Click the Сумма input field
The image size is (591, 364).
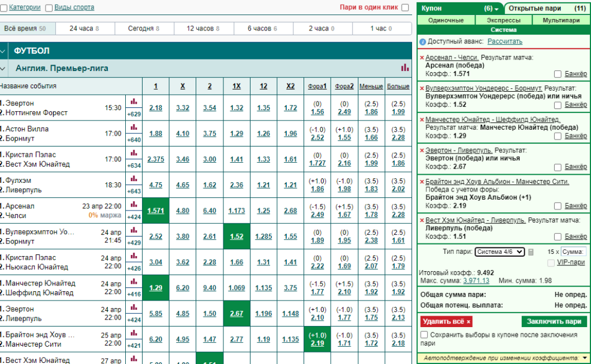click(574, 252)
